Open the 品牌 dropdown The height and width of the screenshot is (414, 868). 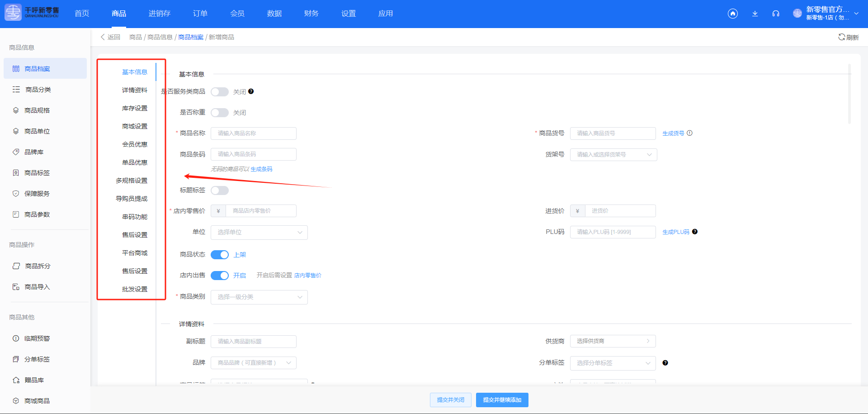click(x=254, y=363)
